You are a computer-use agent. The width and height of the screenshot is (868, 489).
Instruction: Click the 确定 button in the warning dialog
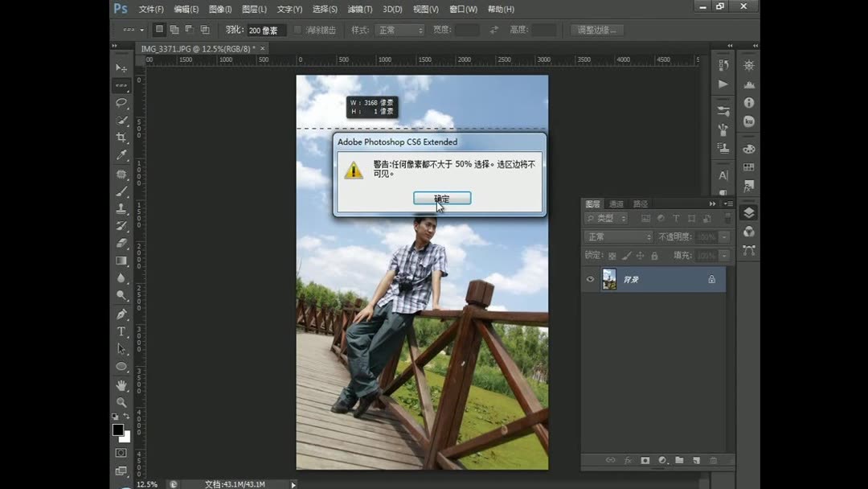(440, 198)
